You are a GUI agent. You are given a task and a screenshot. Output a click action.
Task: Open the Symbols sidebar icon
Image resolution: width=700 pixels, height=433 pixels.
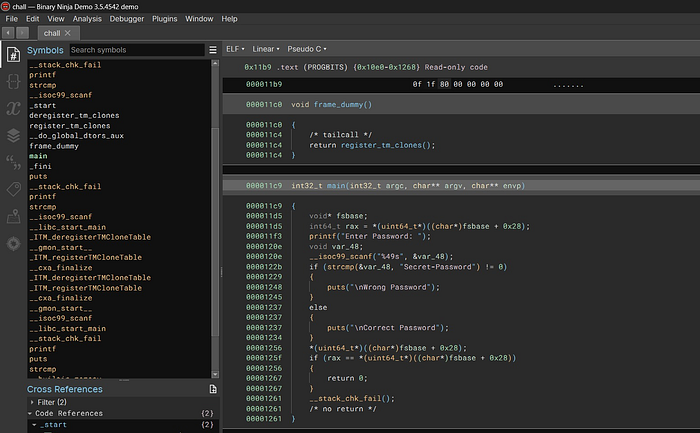click(x=13, y=54)
